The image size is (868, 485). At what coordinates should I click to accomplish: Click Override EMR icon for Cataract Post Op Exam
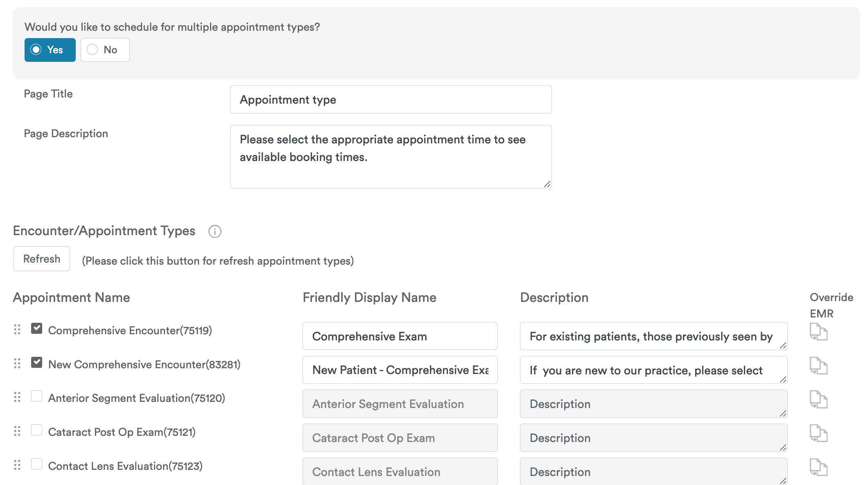point(818,433)
